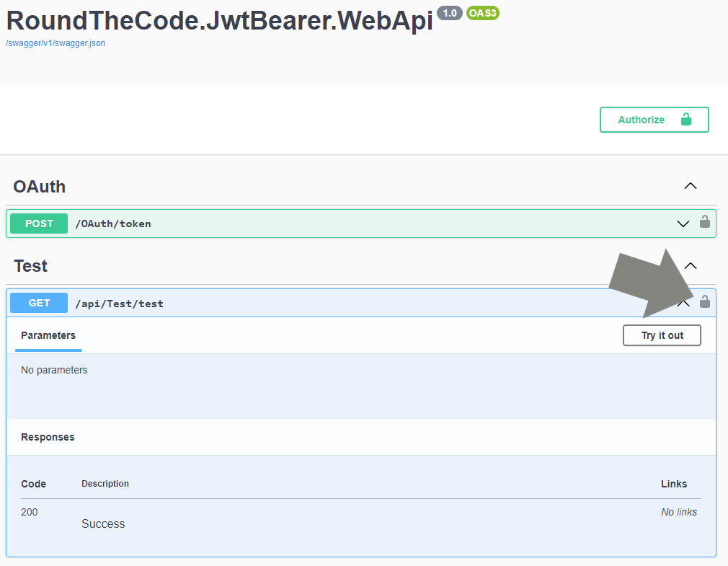
Task: Click the Test section heading
Action: pyautogui.click(x=31, y=266)
